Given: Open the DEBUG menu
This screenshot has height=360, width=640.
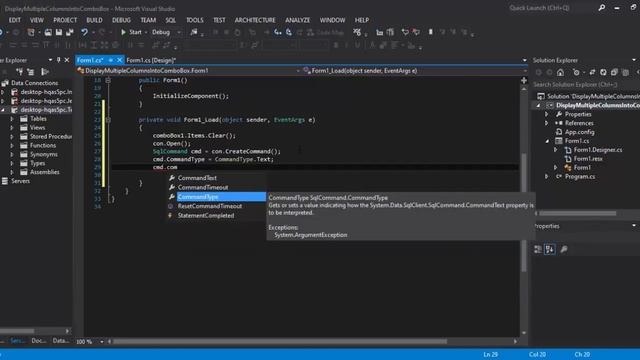Looking at the screenshot, I should click(121, 20).
